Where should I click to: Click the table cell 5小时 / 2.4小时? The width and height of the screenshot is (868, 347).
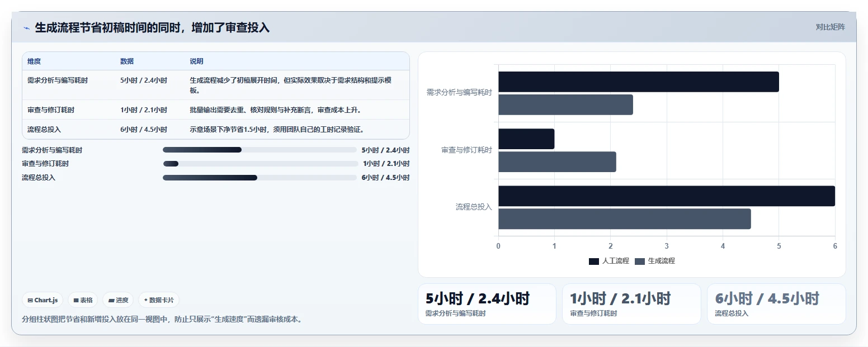pyautogui.click(x=144, y=80)
